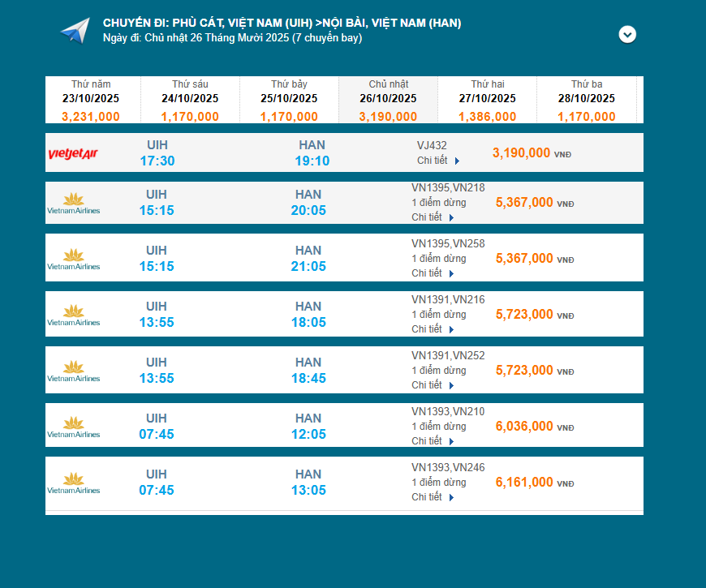Select the Thứ sáu 24/10/2025 date tab
Image resolution: width=706 pixels, height=588 pixels.
(x=190, y=100)
